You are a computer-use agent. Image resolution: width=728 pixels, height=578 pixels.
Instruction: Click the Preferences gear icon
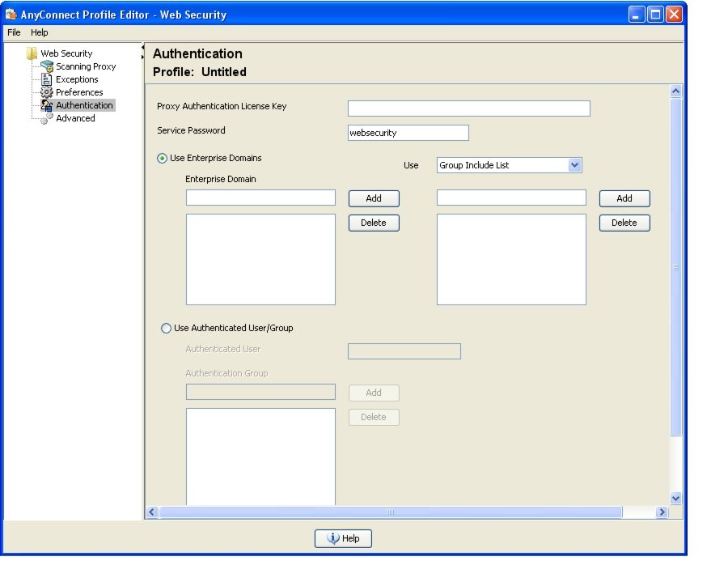[46, 92]
